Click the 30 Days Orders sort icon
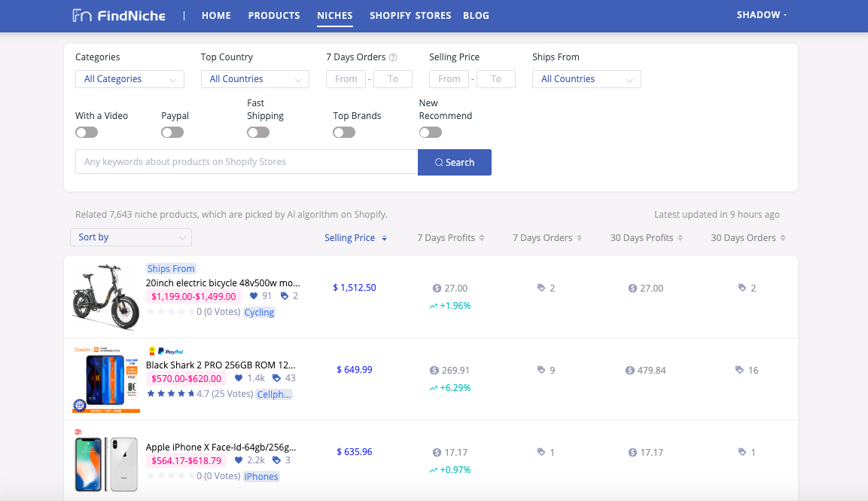 tap(783, 238)
